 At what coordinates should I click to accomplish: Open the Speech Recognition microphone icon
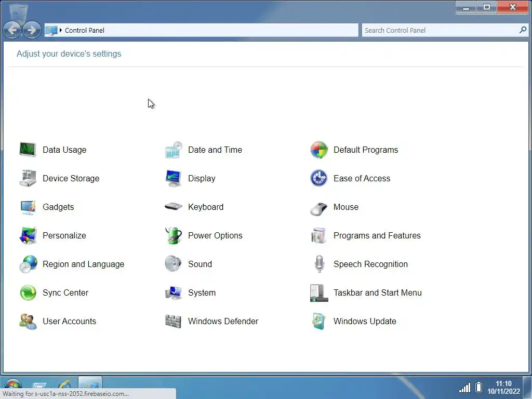click(x=319, y=264)
